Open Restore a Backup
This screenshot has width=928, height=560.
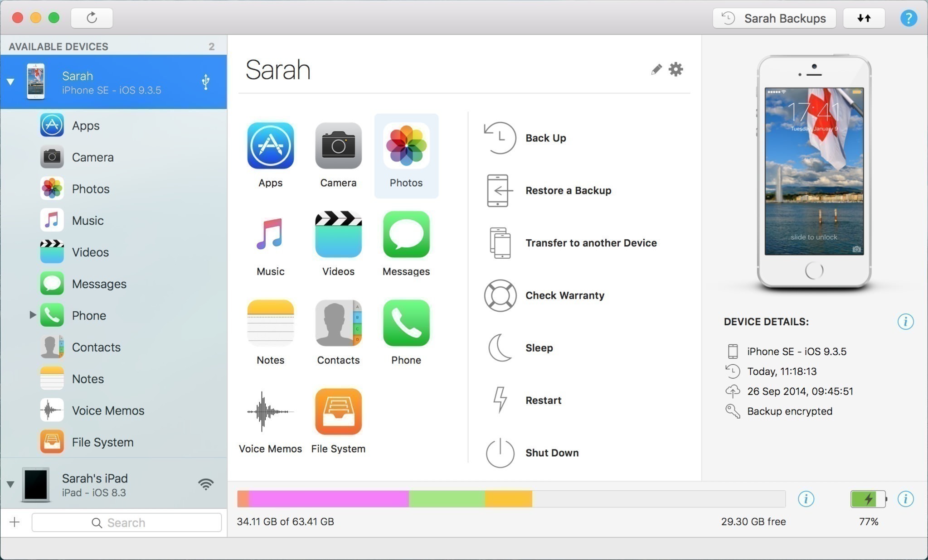568,190
